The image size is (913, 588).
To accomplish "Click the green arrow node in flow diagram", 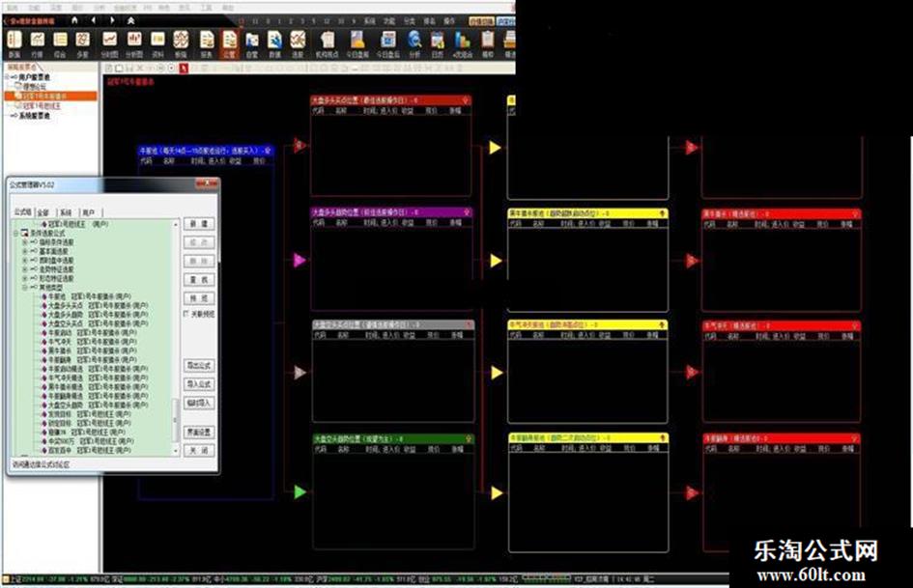I will point(300,492).
